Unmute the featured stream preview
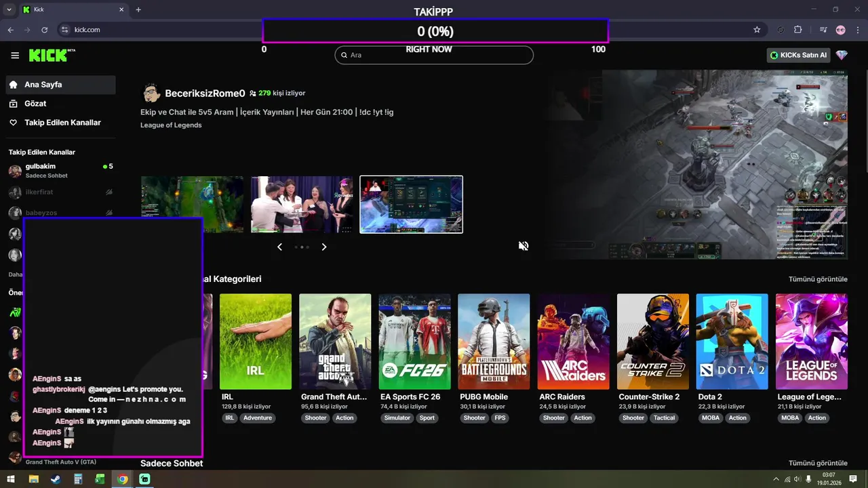The width and height of the screenshot is (868, 488). tap(524, 246)
